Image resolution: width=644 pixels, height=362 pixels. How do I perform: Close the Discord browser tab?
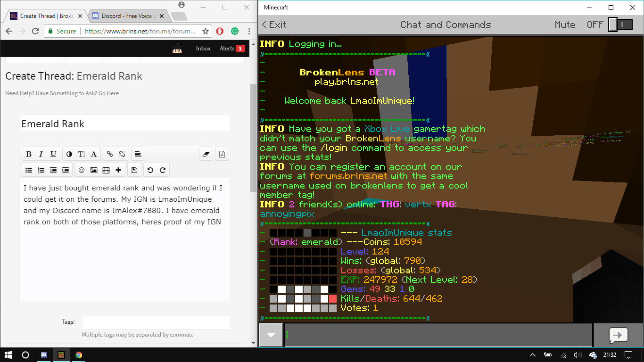click(x=161, y=16)
